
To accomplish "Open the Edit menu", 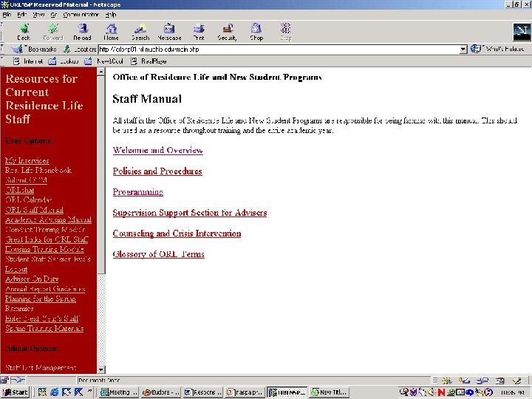I will [x=21, y=15].
